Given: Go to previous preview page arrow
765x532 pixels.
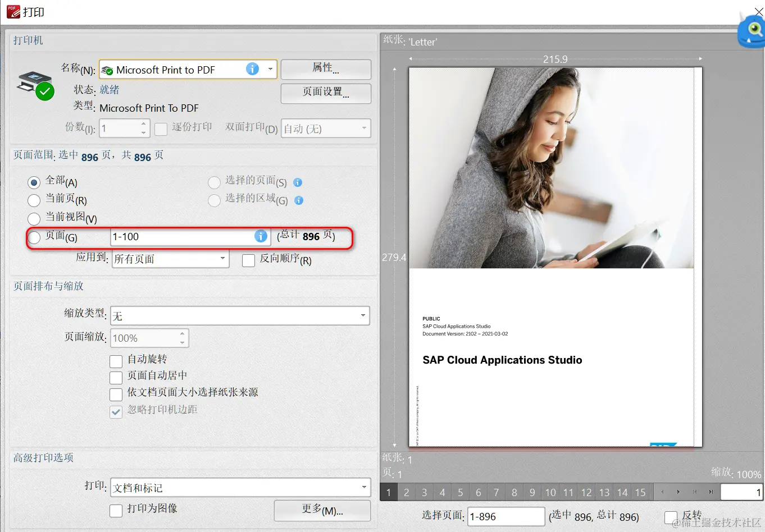Looking at the screenshot, I should pos(663,492).
